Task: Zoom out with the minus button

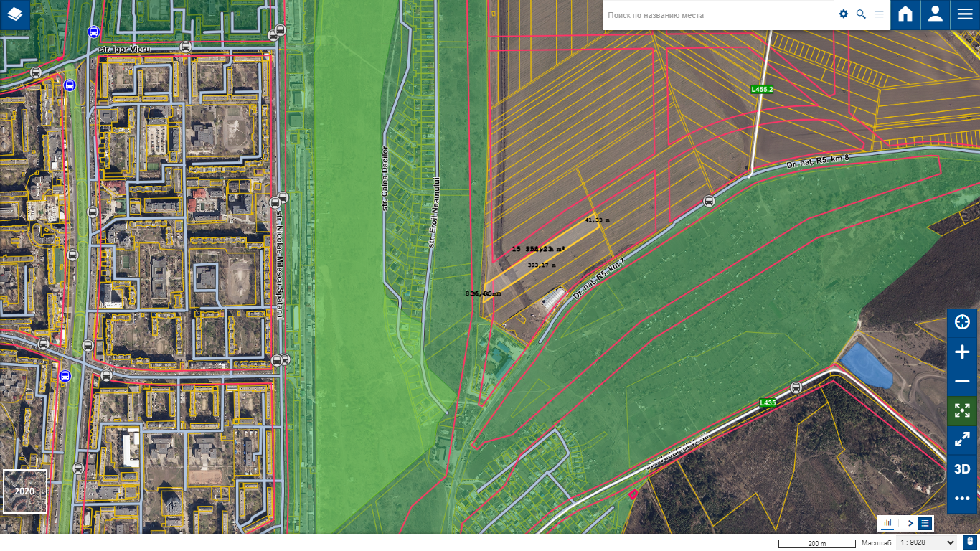Action: [x=962, y=381]
